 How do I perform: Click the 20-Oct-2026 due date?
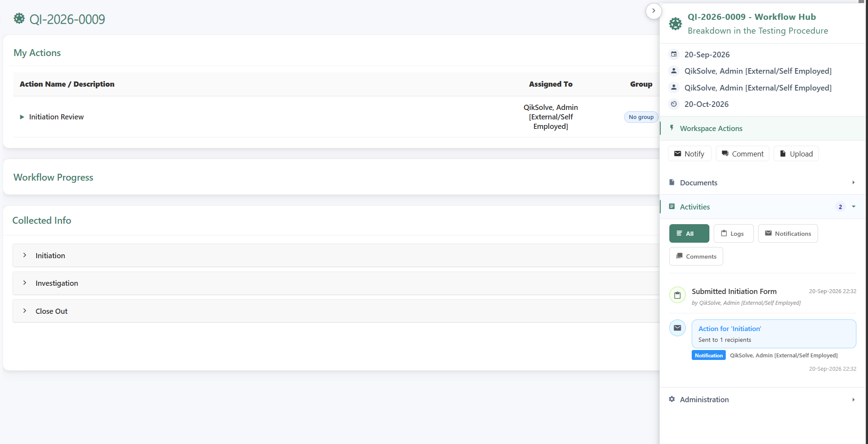tap(706, 104)
